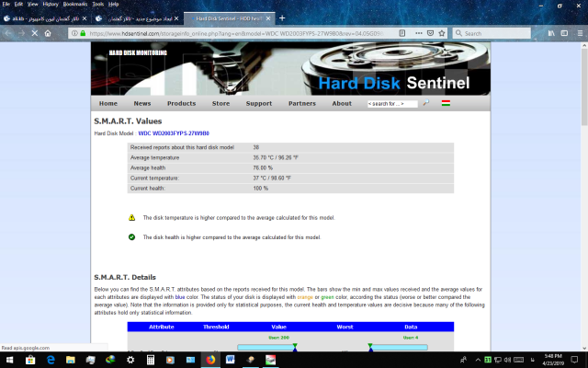Image resolution: width=588 pixels, height=368 pixels.
Task: Open the Store page
Action: tap(220, 103)
